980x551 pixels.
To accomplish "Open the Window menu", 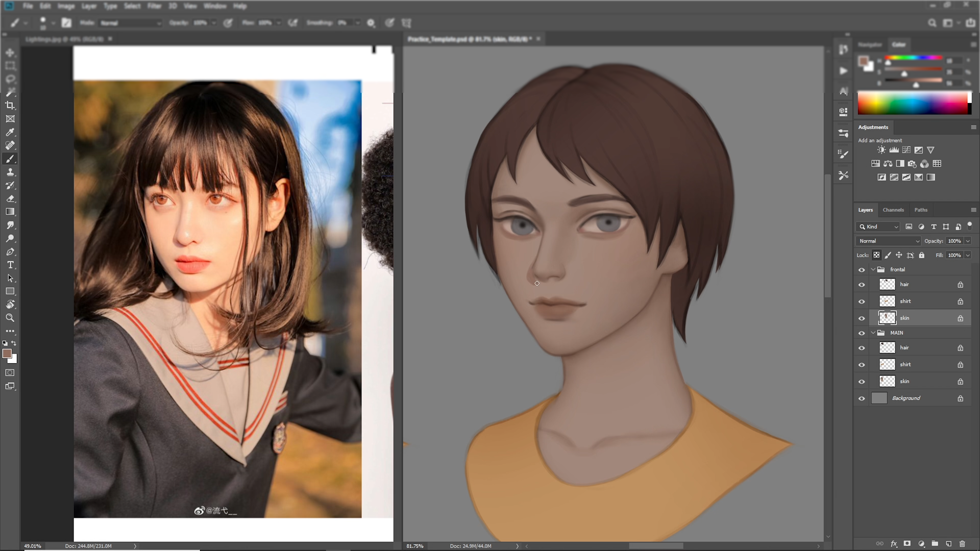I will click(x=215, y=6).
